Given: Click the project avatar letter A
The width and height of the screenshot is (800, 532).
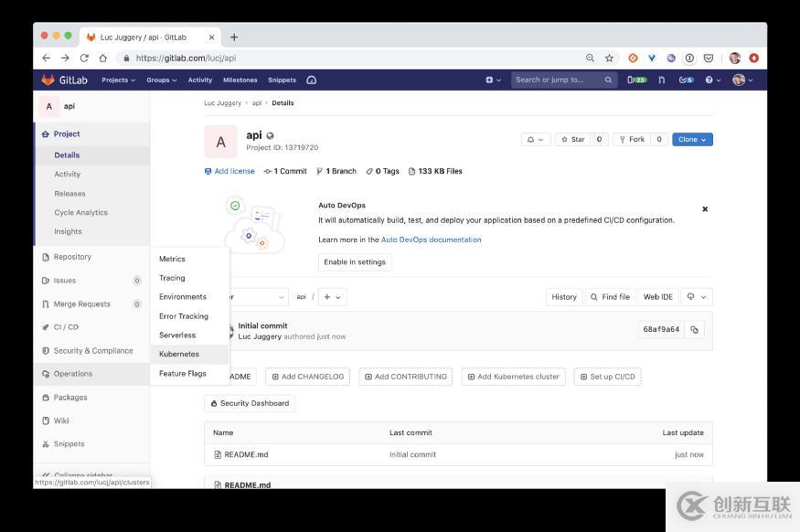Looking at the screenshot, I should point(221,142).
